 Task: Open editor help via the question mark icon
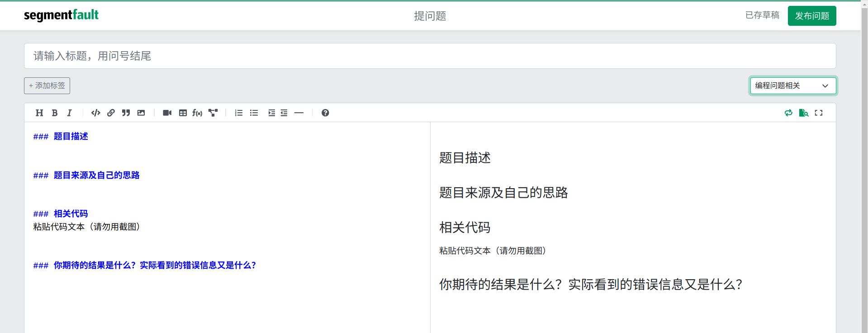click(x=325, y=113)
